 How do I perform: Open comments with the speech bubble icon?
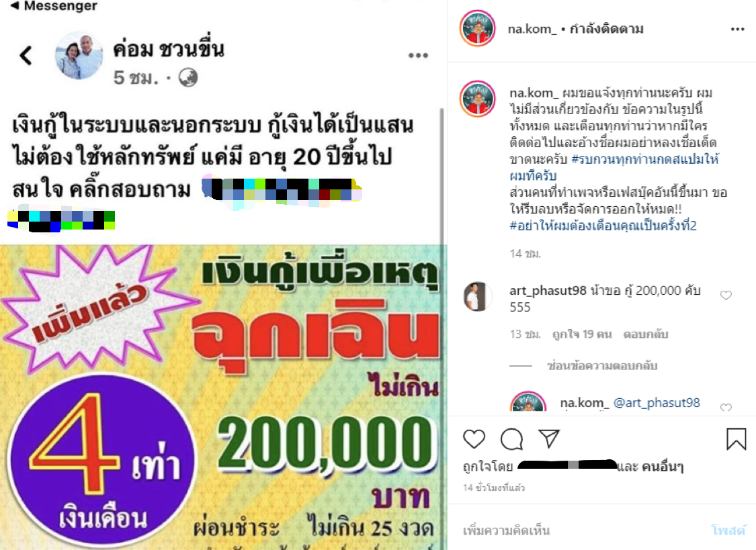[x=511, y=439]
